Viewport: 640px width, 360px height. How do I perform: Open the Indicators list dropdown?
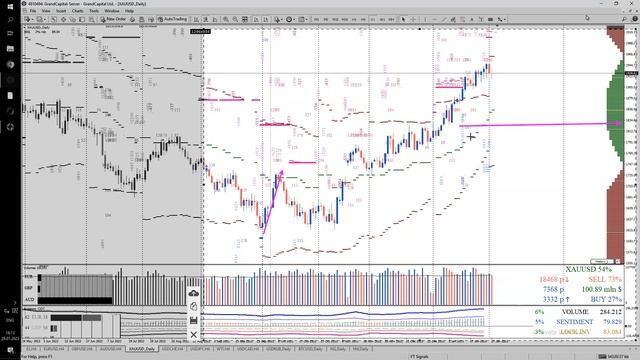click(278, 19)
